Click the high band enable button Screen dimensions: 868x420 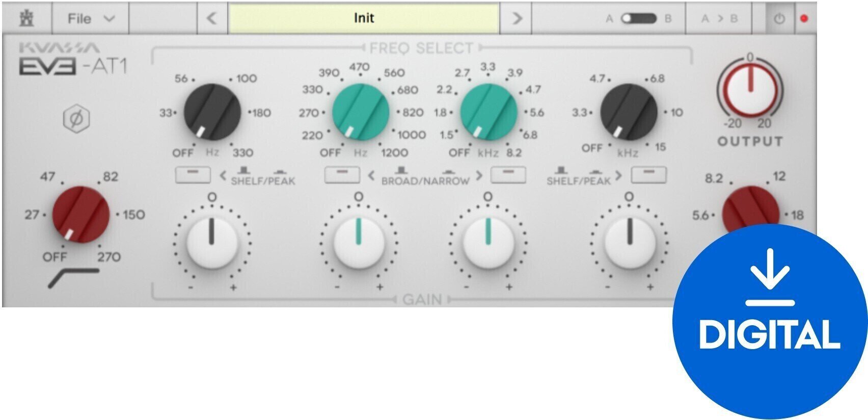648,174
